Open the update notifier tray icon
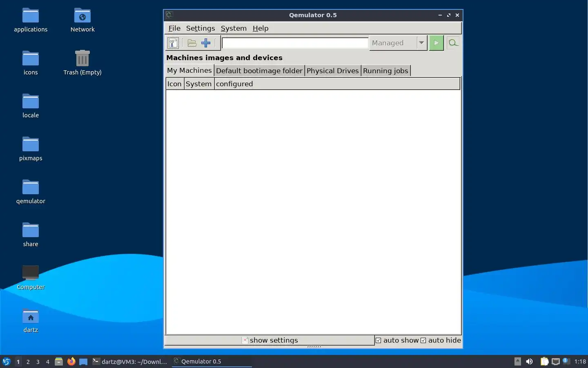588x368 pixels. [x=566, y=361]
